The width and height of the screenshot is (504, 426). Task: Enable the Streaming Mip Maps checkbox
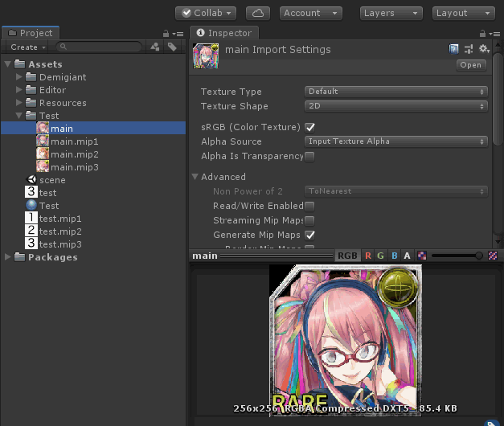[309, 220]
